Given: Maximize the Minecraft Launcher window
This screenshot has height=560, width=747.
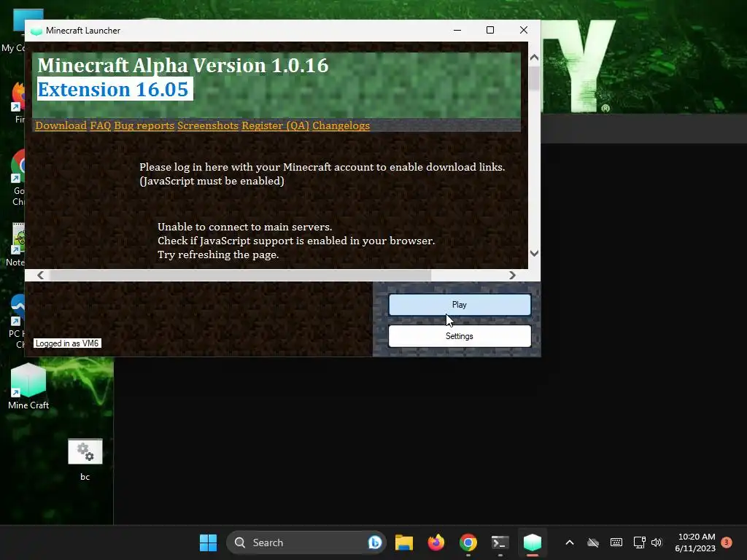Looking at the screenshot, I should pos(490,30).
